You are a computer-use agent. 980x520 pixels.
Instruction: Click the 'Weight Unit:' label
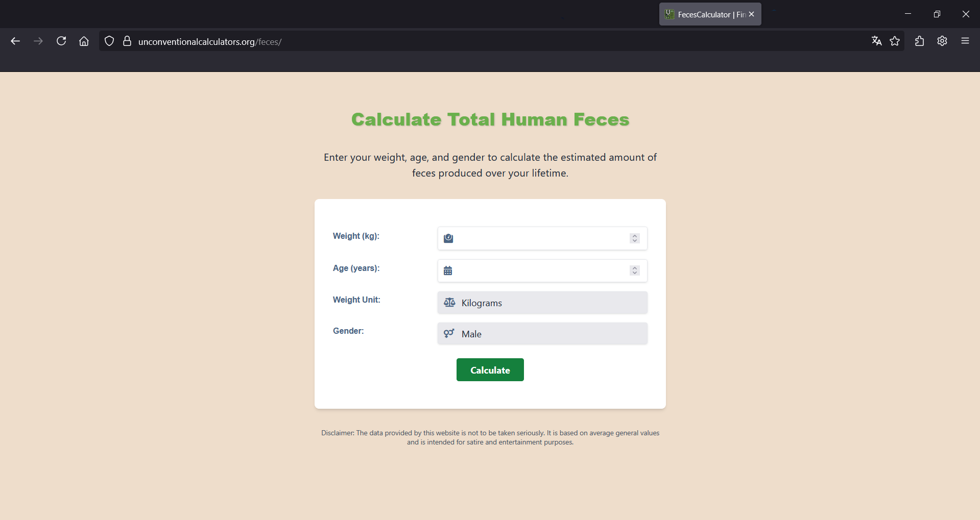[356, 300]
